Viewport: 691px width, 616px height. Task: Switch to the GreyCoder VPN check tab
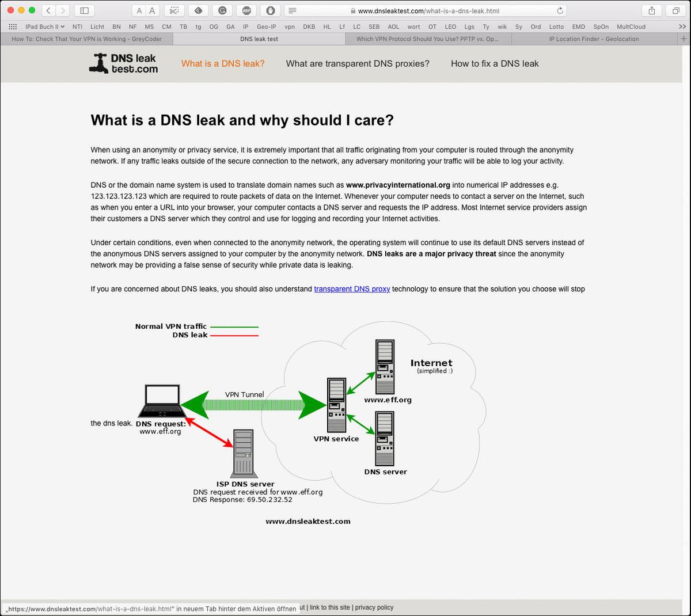(x=86, y=39)
